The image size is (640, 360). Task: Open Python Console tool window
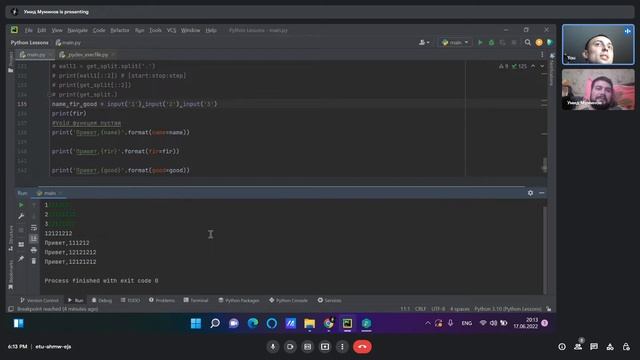[288, 300]
